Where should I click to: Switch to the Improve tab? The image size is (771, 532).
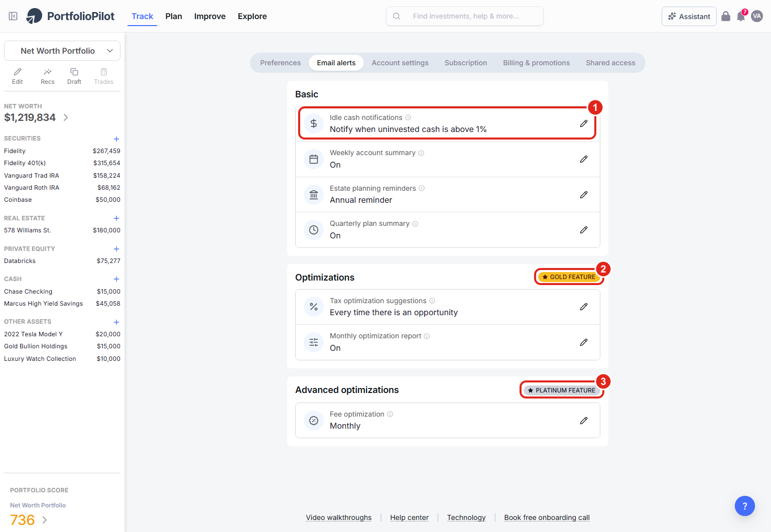(x=210, y=16)
